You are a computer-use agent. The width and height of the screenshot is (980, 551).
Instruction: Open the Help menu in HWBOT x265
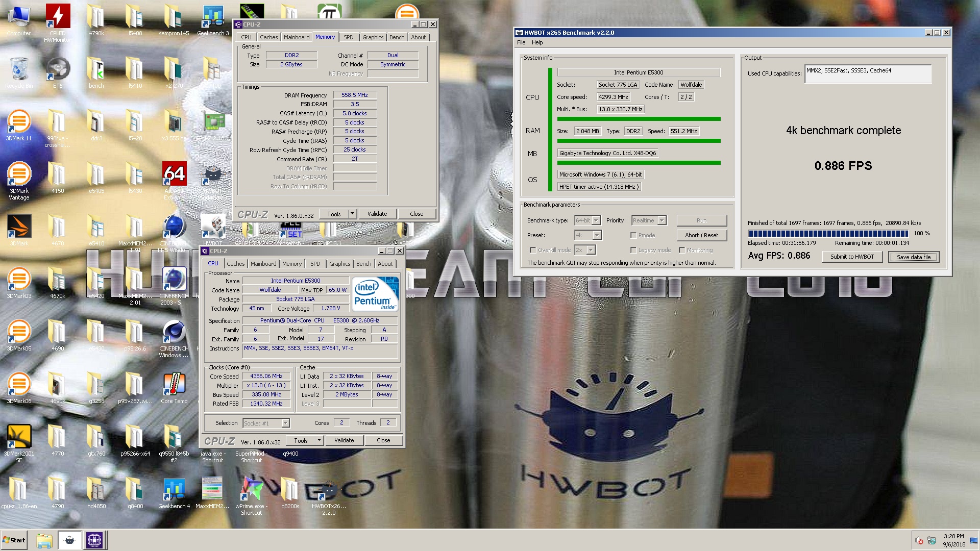(537, 42)
